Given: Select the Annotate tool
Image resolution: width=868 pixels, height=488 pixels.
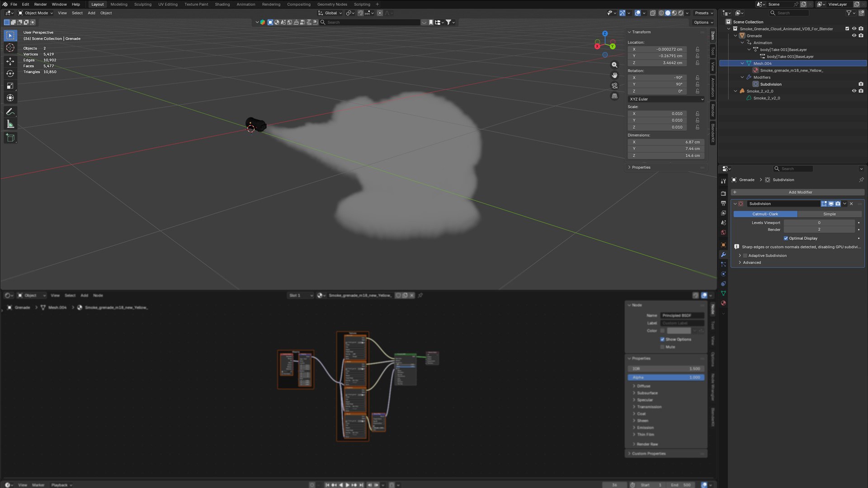Looking at the screenshot, I should (10, 112).
